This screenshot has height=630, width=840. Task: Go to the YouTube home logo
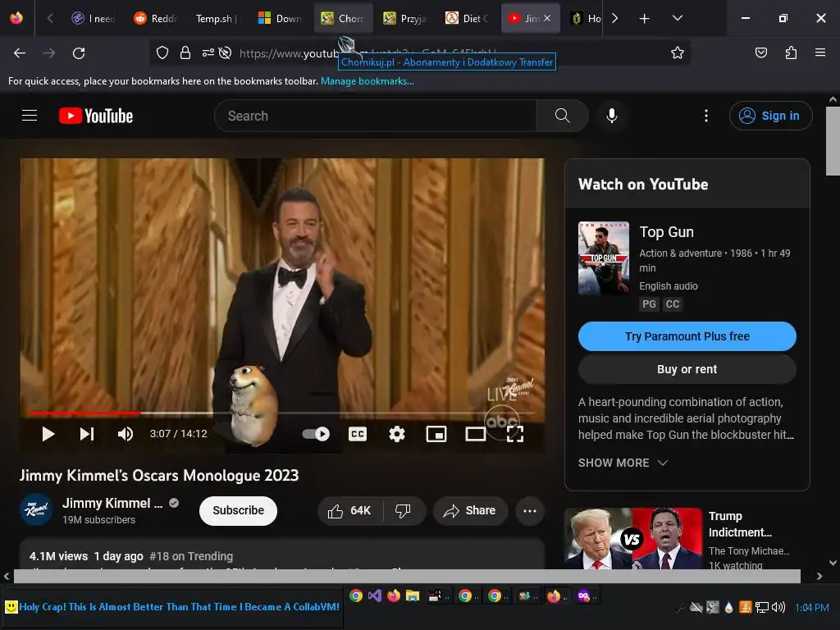pyautogui.click(x=96, y=116)
